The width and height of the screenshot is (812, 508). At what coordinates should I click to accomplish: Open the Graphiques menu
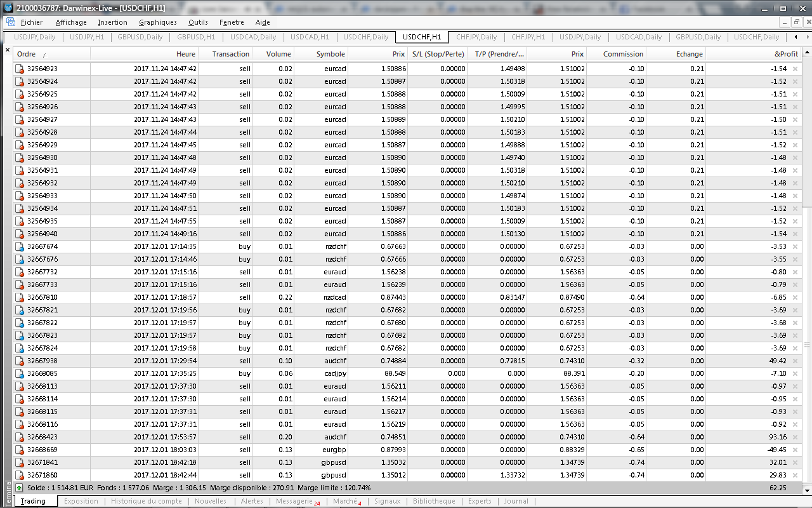pos(157,22)
